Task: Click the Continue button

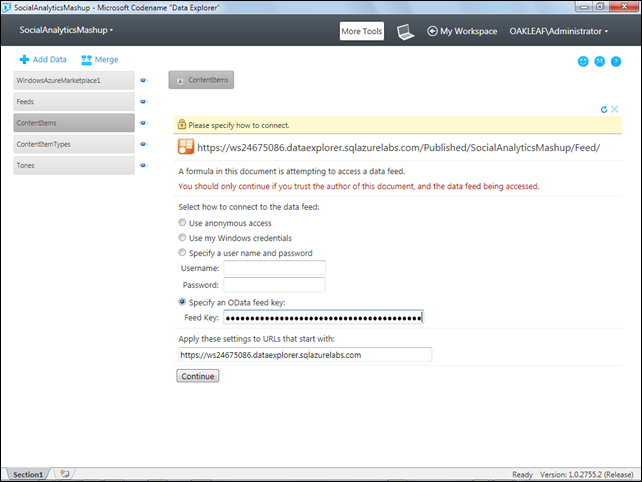Action: click(198, 376)
